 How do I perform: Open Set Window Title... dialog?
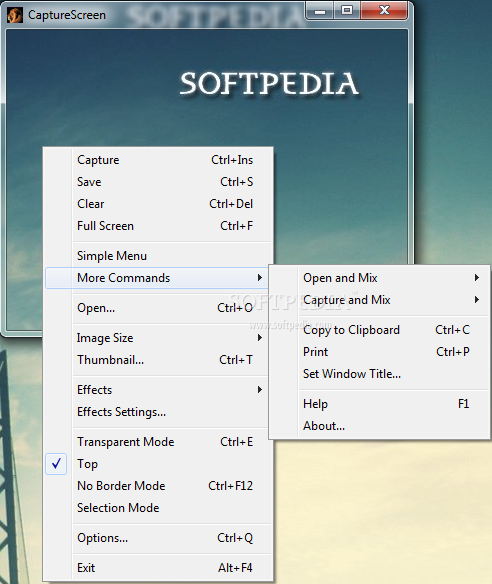[x=380, y=374]
